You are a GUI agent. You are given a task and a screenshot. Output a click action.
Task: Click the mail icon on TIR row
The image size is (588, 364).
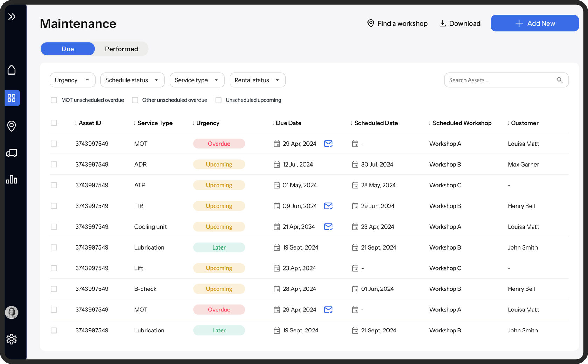click(328, 206)
